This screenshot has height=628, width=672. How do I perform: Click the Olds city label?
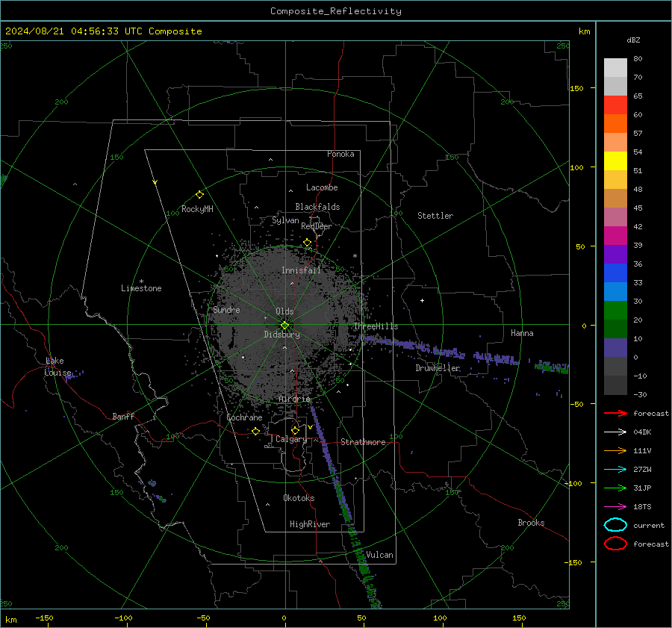(x=284, y=311)
